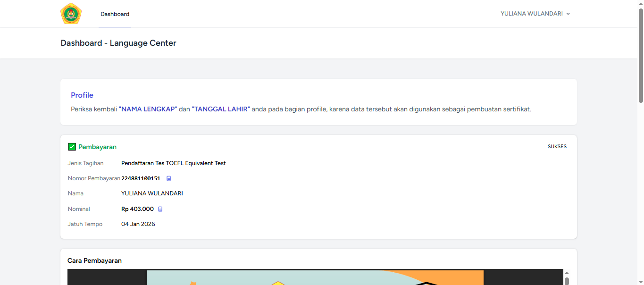The height and width of the screenshot is (285, 644).
Task: Copy the Nominal amount Rp 403.000
Action: point(160,209)
